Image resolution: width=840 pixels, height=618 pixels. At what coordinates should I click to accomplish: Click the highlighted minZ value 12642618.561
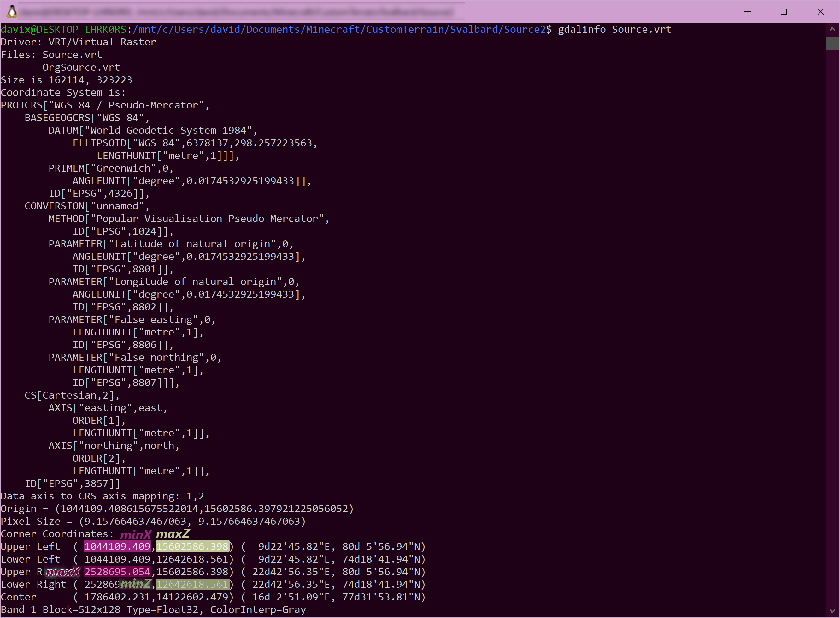tap(192, 584)
